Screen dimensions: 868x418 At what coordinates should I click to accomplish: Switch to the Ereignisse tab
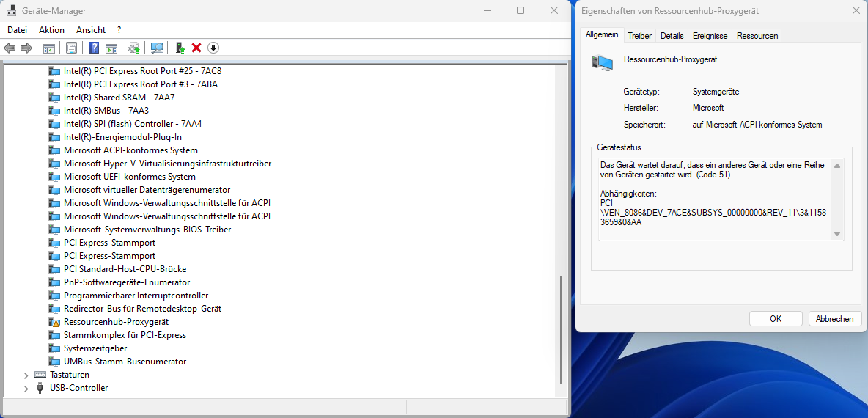[710, 35]
